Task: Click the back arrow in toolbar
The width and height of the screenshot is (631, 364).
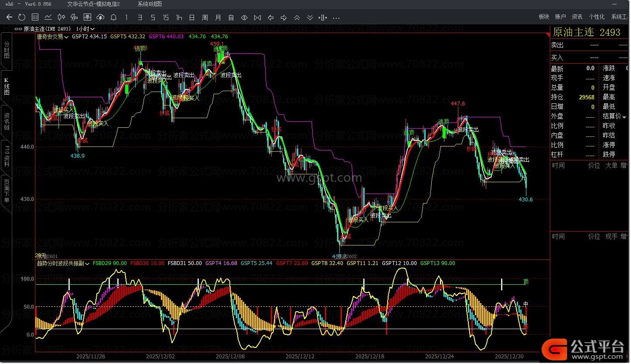Action: (9, 17)
